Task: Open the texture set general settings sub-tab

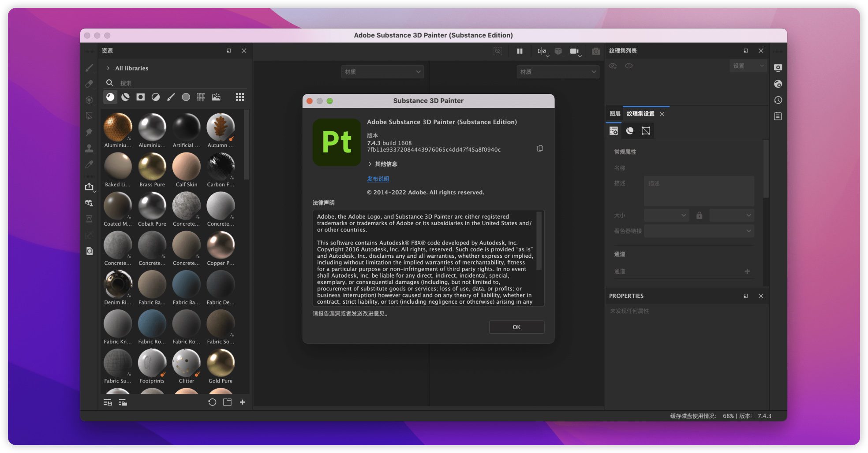Action: pos(614,130)
